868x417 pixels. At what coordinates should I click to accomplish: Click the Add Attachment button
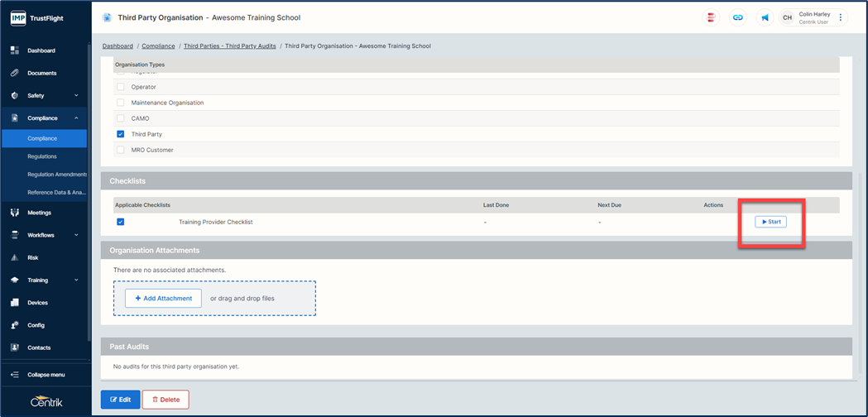point(163,298)
